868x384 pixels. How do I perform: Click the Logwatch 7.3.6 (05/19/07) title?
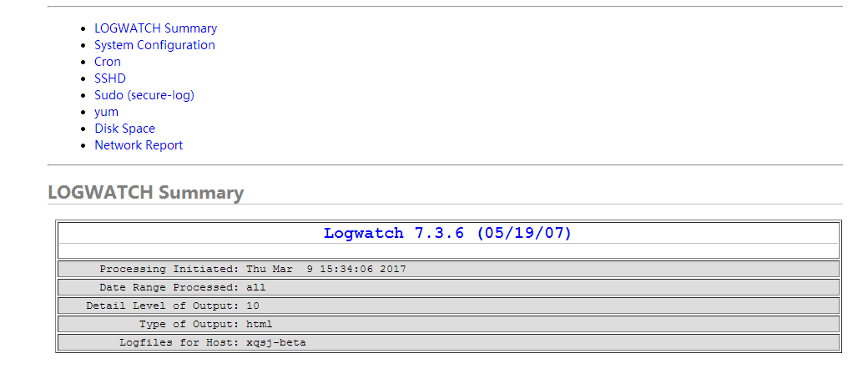click(447, 233)
